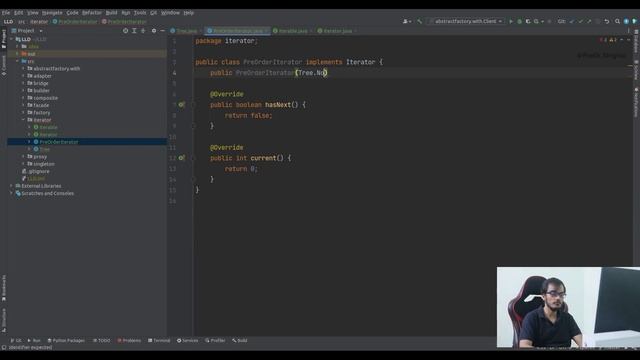Open the Window menu
640x360 pixels.
click(170, 13)
